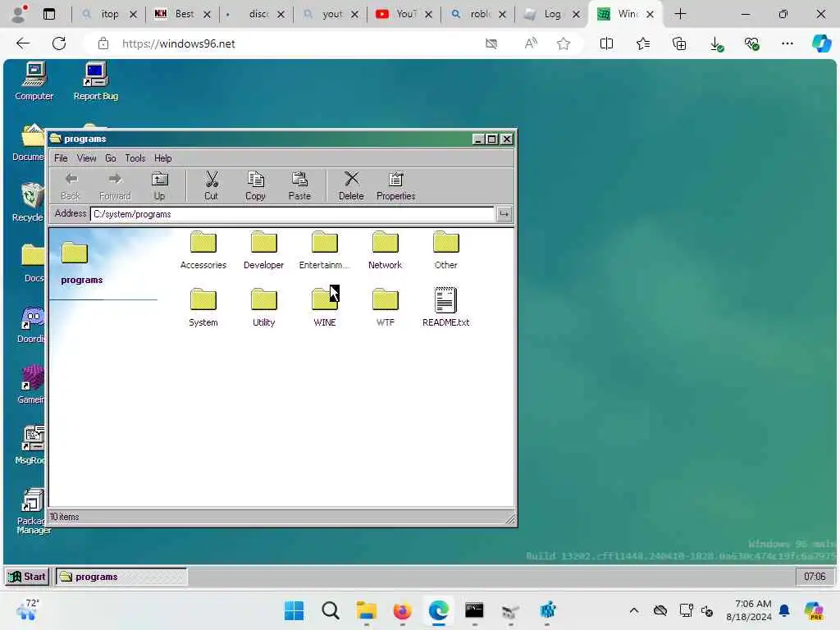The image size is (840, 630).
Task: Open Windows 11 Start button
Action: coord(294,610)
